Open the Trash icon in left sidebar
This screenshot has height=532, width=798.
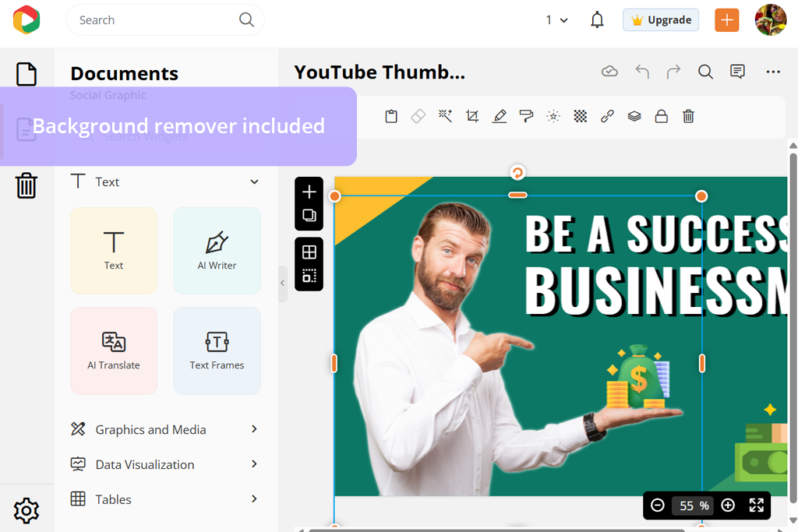click(26, 185)
